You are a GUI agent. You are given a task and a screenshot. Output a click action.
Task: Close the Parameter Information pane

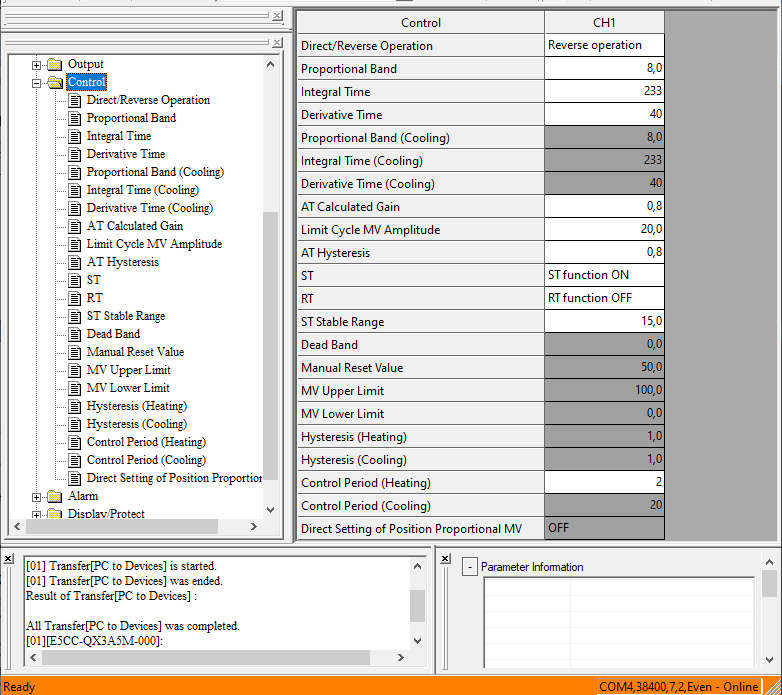click(x=445, y=559)
